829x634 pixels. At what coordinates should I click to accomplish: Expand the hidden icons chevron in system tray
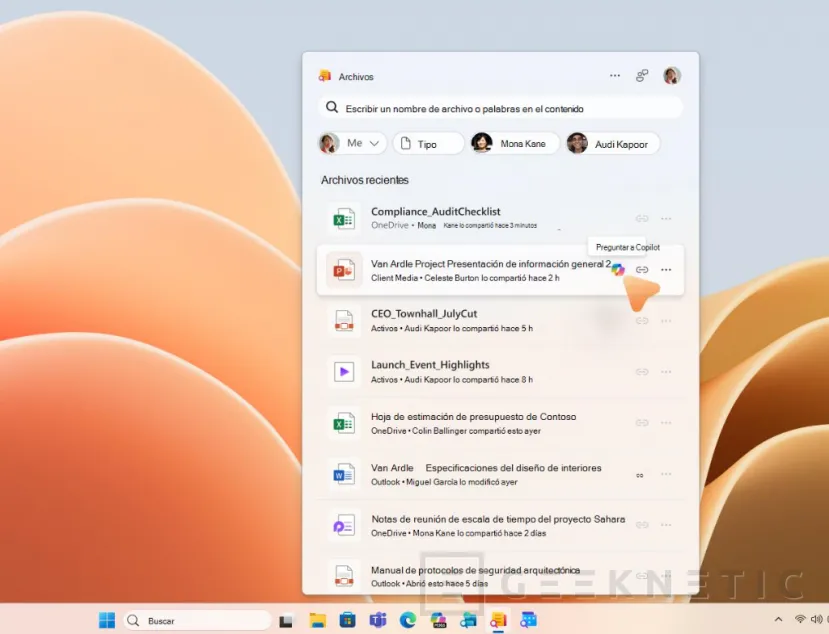click(779, 618)
